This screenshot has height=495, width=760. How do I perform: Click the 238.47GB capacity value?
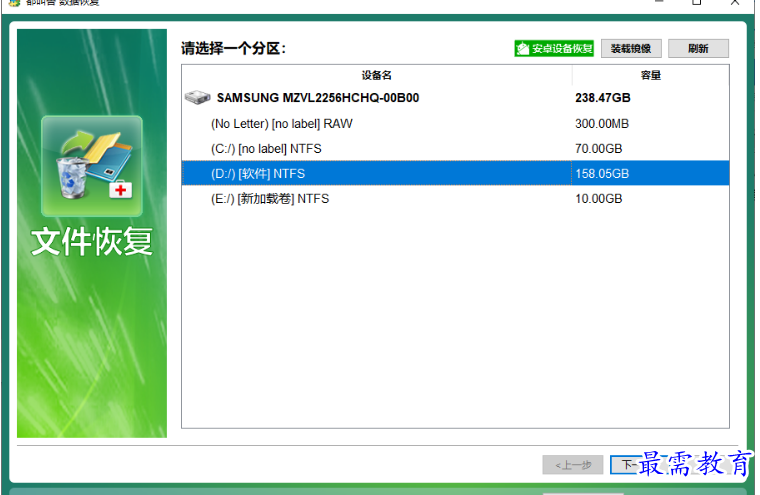(x=602, y=98)
